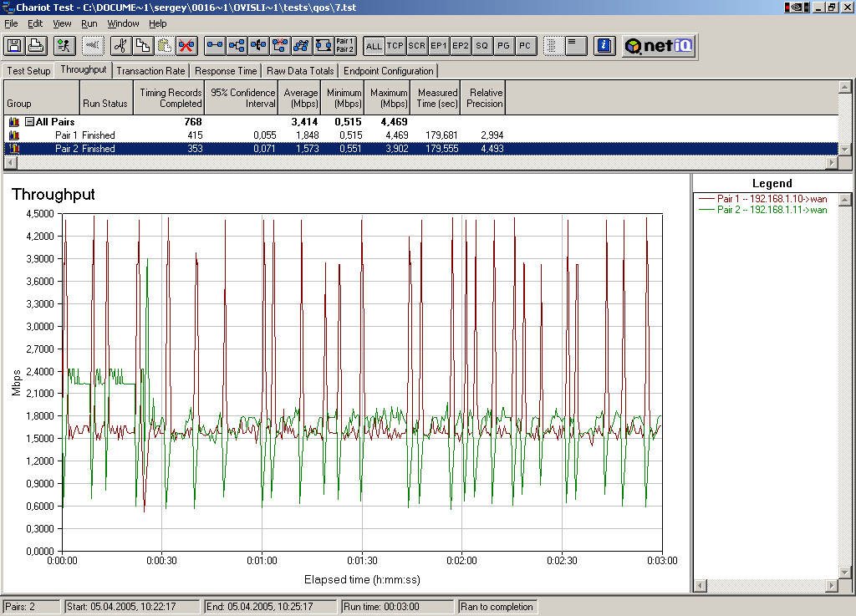Click the Print toolbar icon

click(x=36, y=46)
